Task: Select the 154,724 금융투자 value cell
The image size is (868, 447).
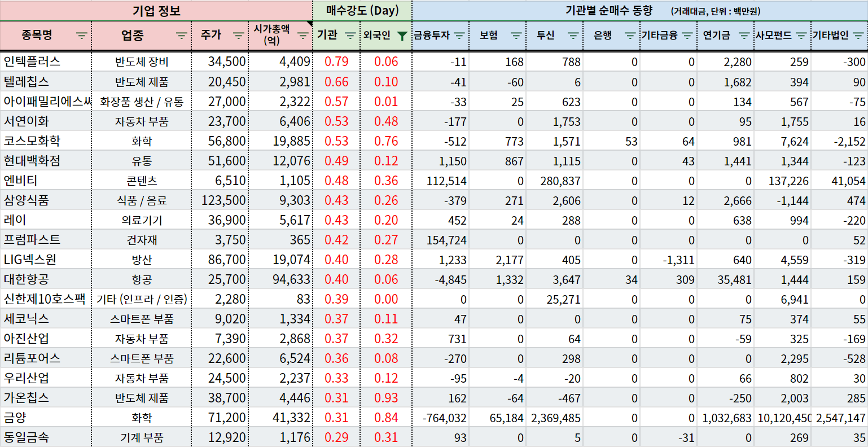Action: (x=441, y=240)
